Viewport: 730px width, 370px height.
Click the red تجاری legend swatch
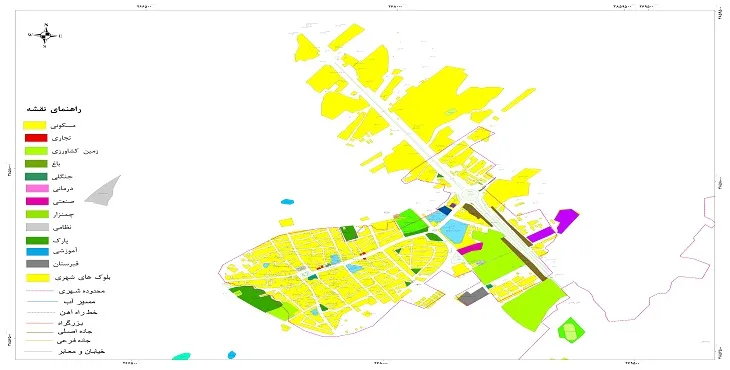pos(36,138)
